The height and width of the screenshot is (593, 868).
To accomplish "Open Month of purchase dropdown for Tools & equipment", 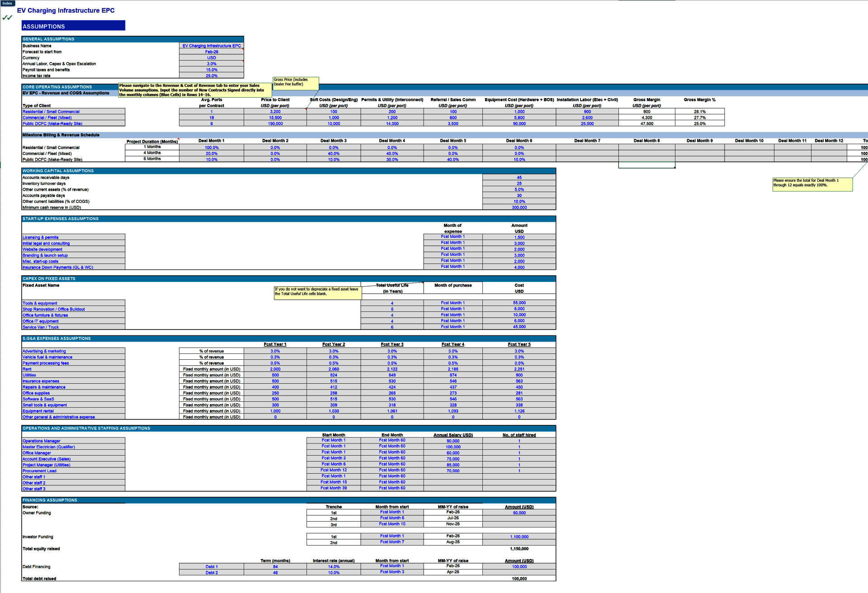I will point(453,303).
